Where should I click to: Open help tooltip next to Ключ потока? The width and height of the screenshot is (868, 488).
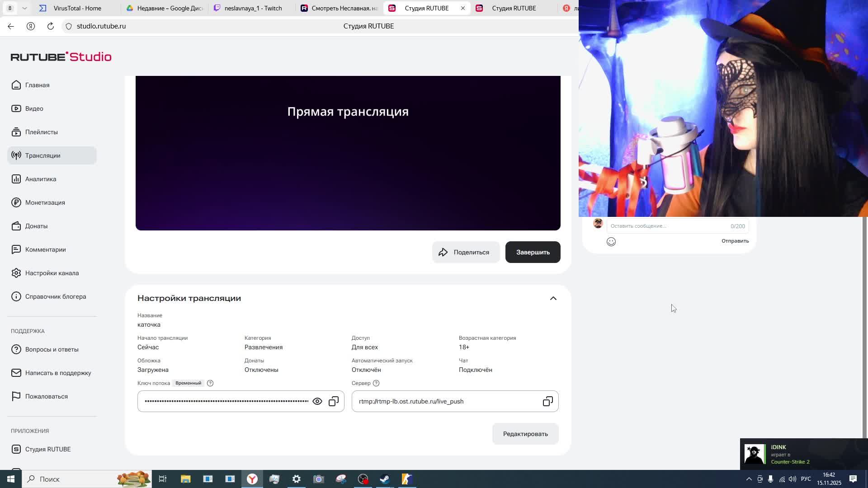[210, 383]
